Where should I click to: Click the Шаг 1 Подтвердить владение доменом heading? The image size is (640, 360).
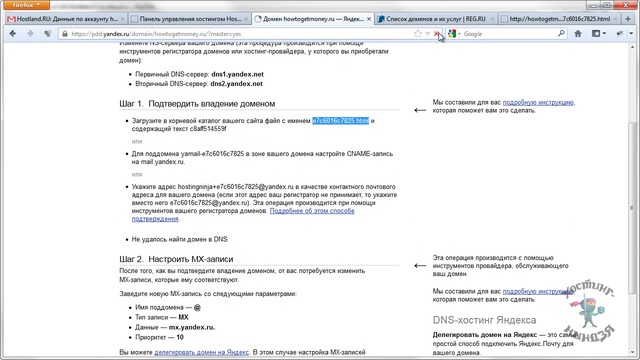pos(197,104)
